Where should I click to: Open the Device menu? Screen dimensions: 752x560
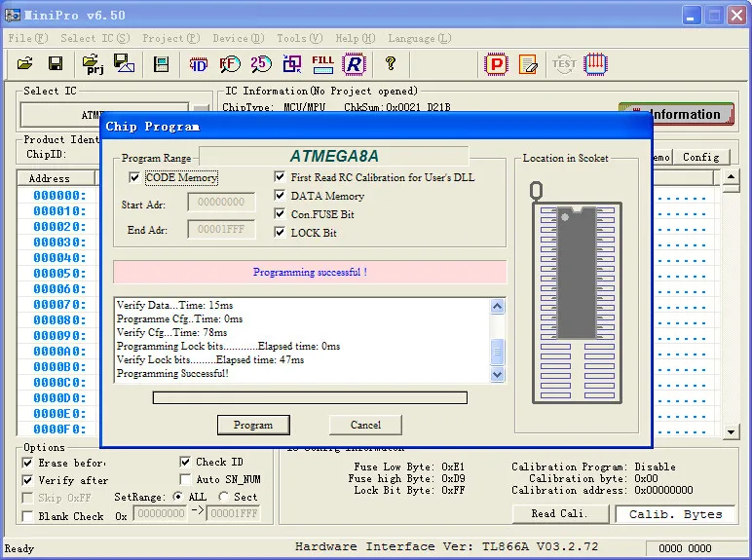tap(239, 38)
